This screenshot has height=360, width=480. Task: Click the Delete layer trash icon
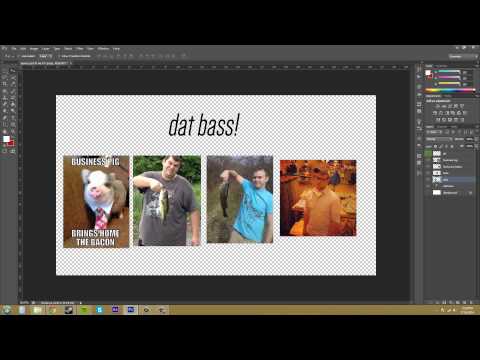coord(471,302)
